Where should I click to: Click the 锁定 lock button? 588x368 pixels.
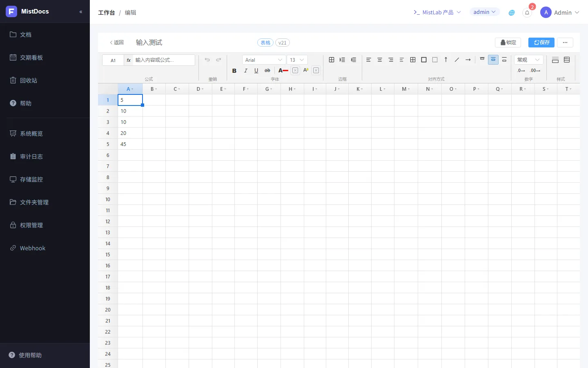pyautogui.click(x=508, y=43)
